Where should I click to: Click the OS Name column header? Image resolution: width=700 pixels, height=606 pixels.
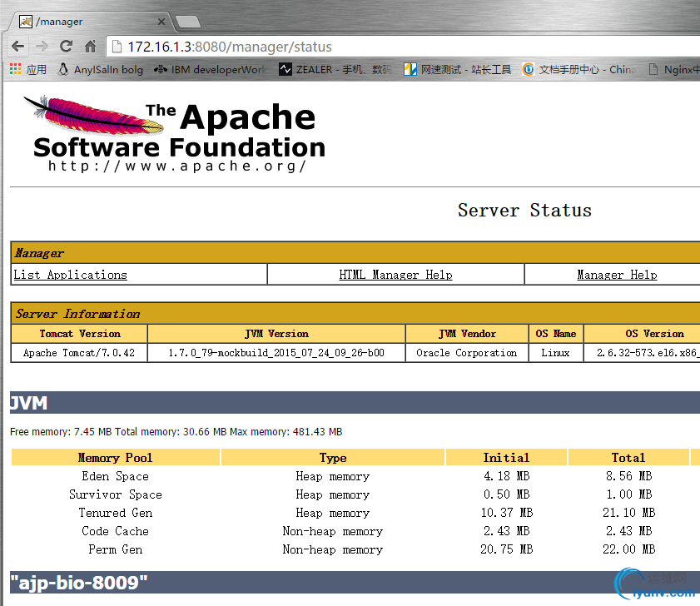[556, 334]
